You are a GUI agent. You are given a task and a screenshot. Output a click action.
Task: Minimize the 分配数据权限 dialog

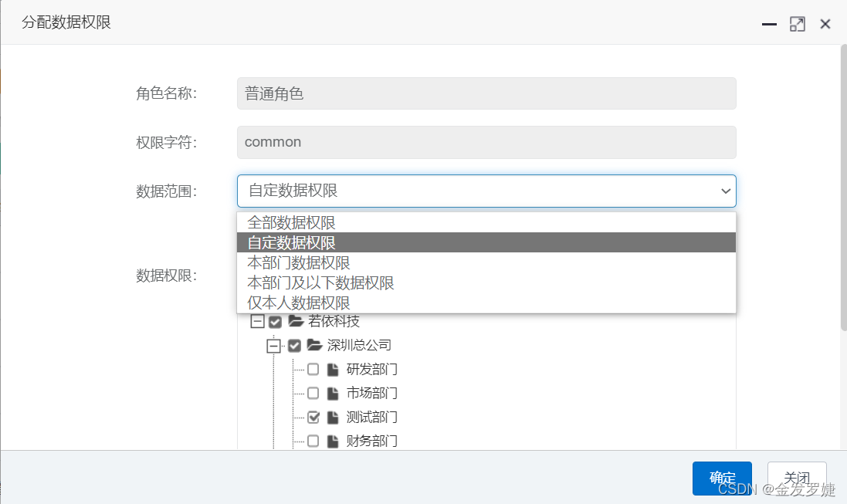tap(769, 24)
